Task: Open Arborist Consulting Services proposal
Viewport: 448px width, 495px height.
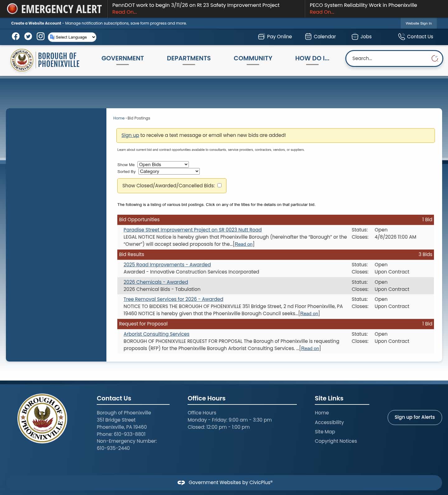Action: (156, 334)
